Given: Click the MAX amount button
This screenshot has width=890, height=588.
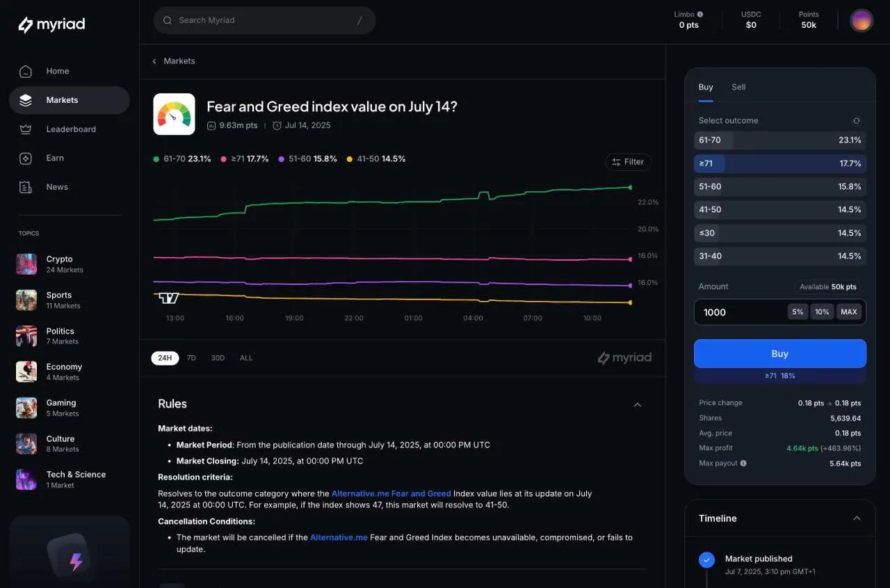Looking at the screenshot, I should 848,312.
